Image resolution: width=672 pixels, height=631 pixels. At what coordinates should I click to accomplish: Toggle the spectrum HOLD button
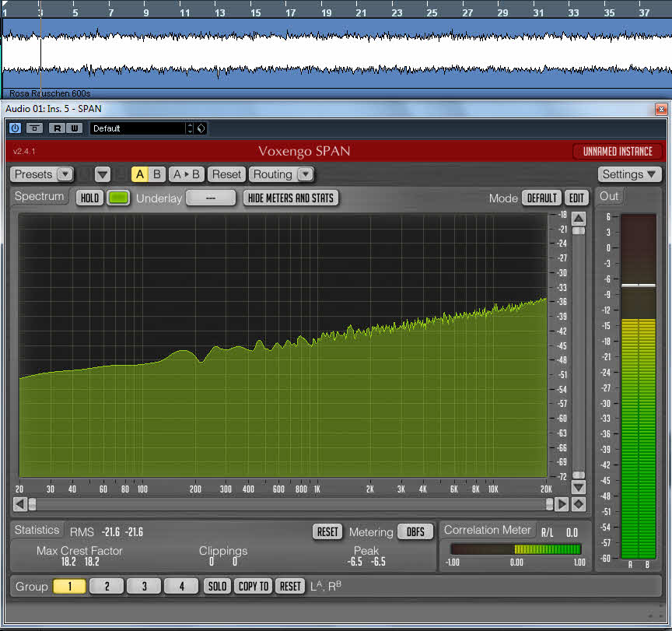tap(89, 198)
